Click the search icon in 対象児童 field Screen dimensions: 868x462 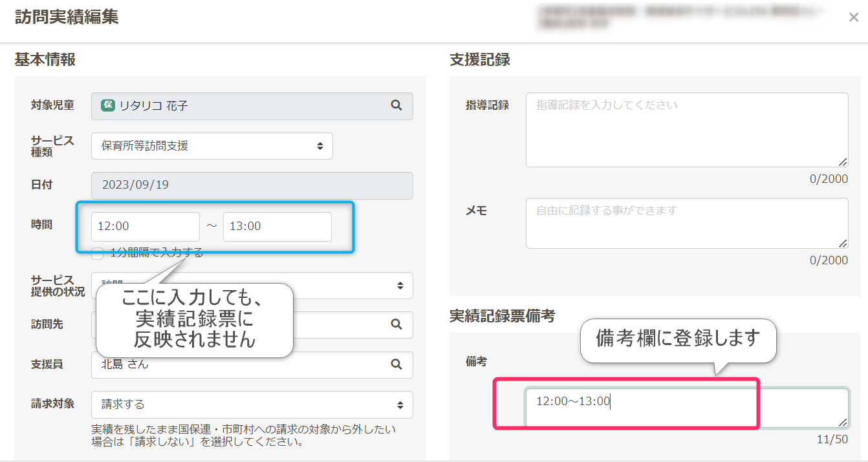[396, 105]
